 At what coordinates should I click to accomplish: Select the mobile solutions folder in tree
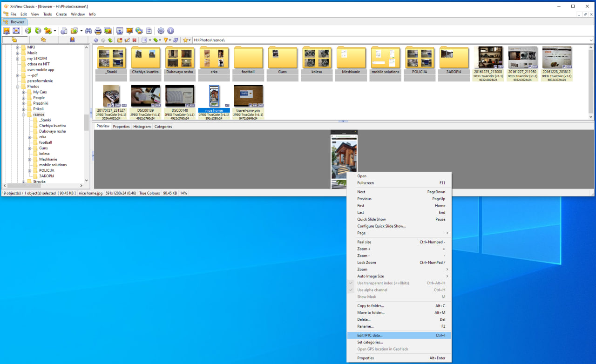(x=53, y=165)
